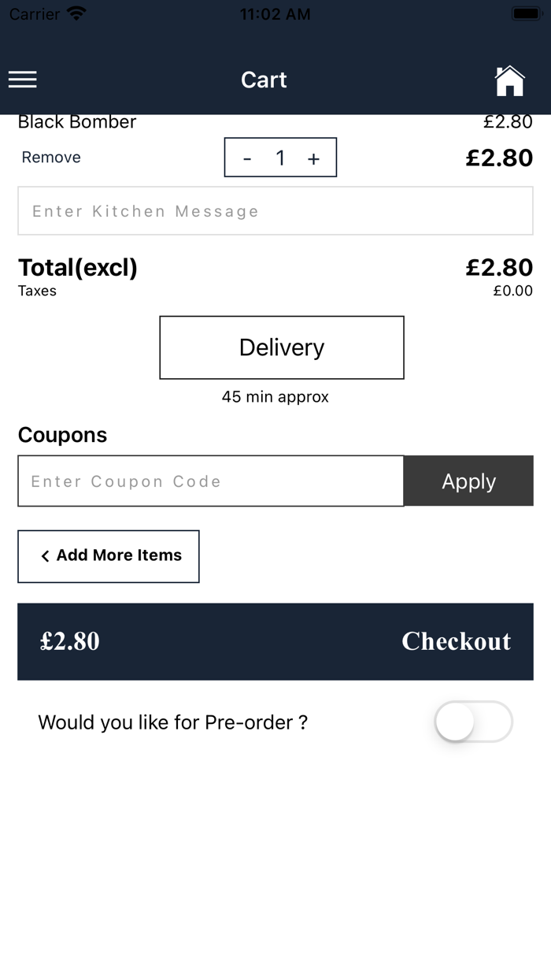The width and height of the screenshot is (551, 980).
Task: Open the hamburger navigation menu
Action: (23, 80)
